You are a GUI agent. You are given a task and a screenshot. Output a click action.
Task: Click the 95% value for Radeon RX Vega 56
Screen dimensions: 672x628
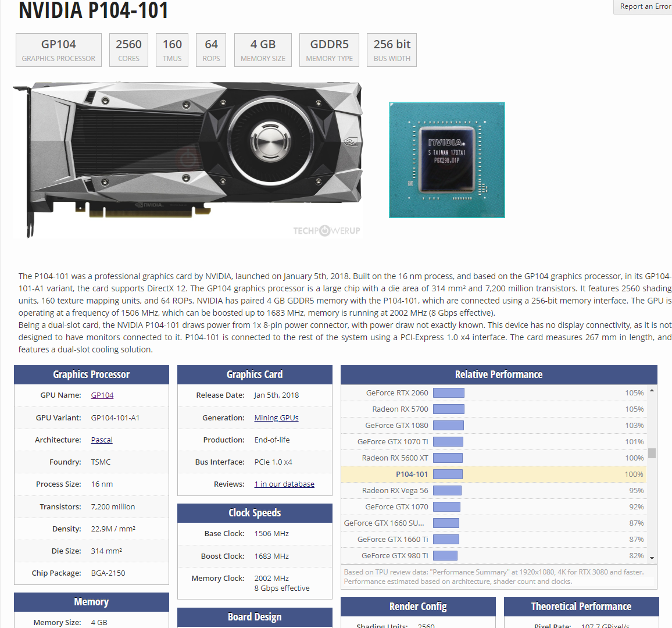[x=637, y=490]
